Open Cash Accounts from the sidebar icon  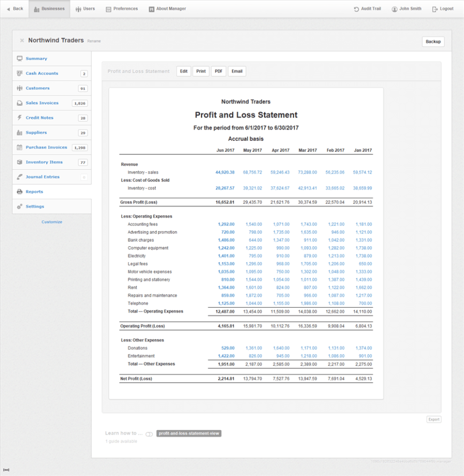(19, 73)
